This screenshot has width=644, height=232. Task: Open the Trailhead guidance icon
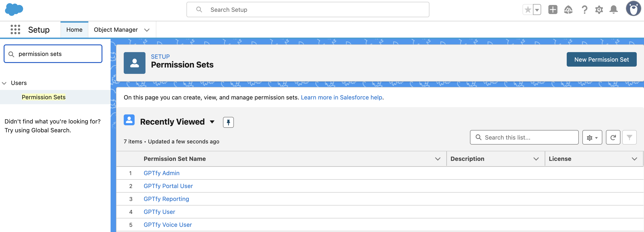568,10
